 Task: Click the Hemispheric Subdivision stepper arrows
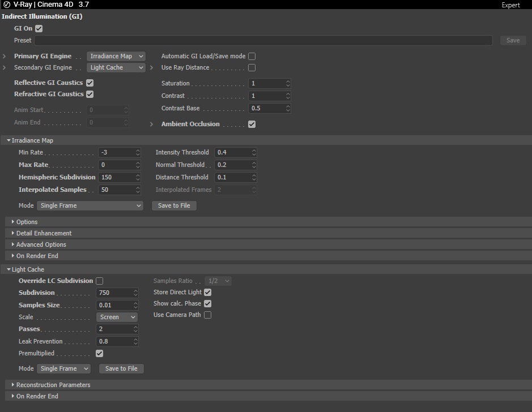pyautogui.click(x=138, y=177)
